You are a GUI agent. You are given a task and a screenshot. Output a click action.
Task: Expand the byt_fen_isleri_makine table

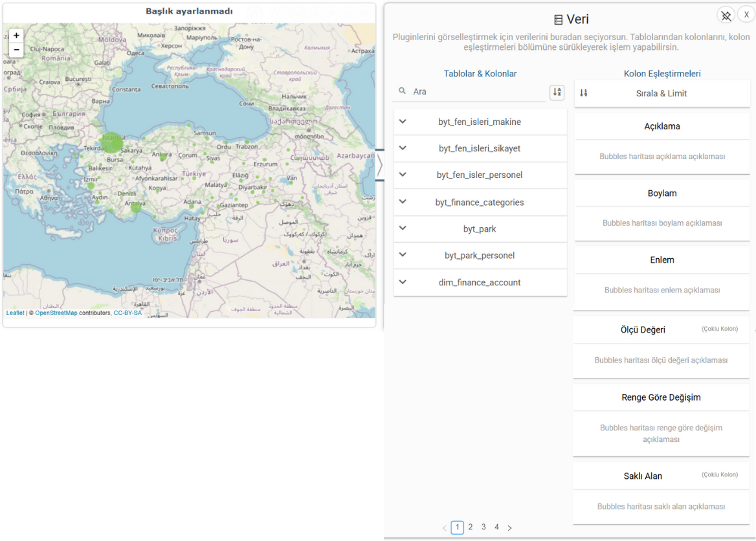click(403, 122)
